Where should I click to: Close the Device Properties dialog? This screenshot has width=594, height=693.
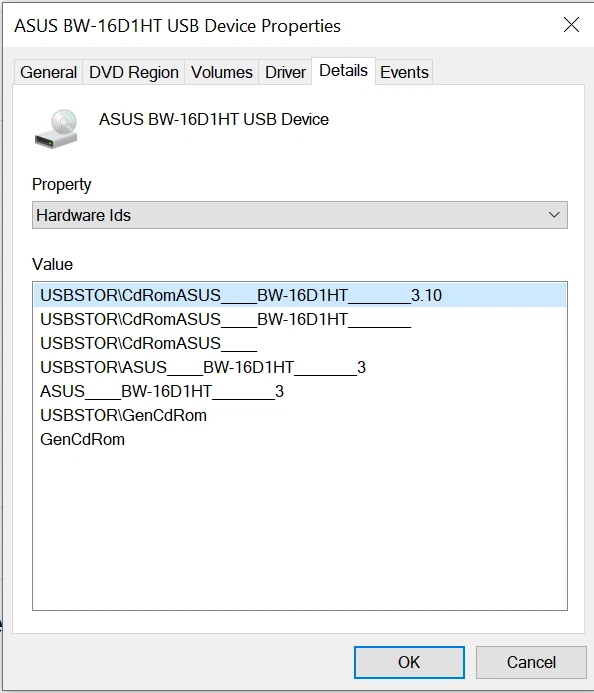click(571, 25)
